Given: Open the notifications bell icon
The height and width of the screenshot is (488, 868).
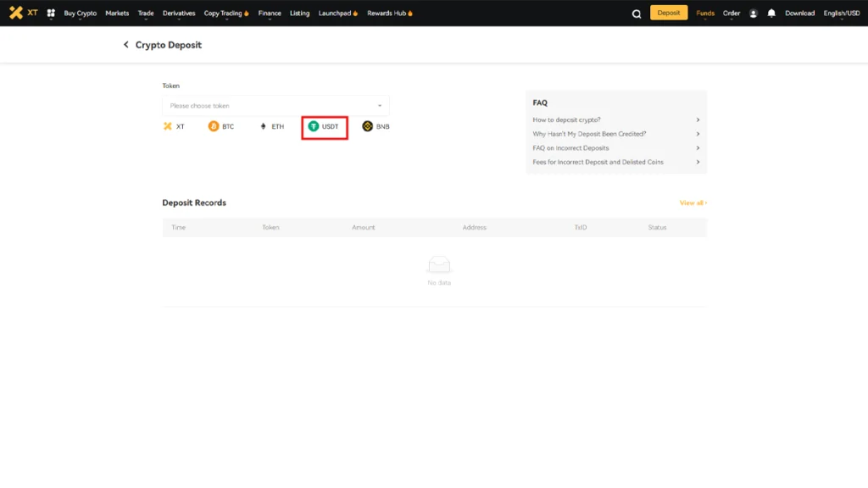Looking at the screenshot, I should (x=771, y=14).
